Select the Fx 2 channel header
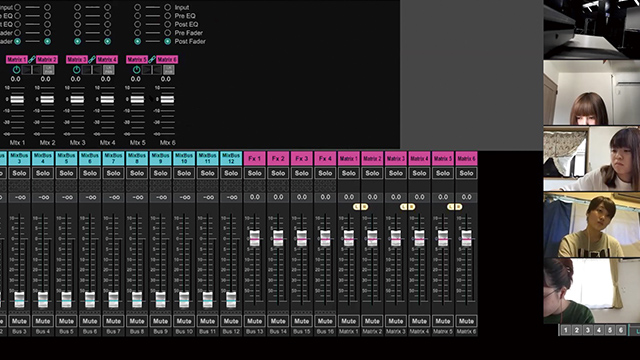 point(278,158)
